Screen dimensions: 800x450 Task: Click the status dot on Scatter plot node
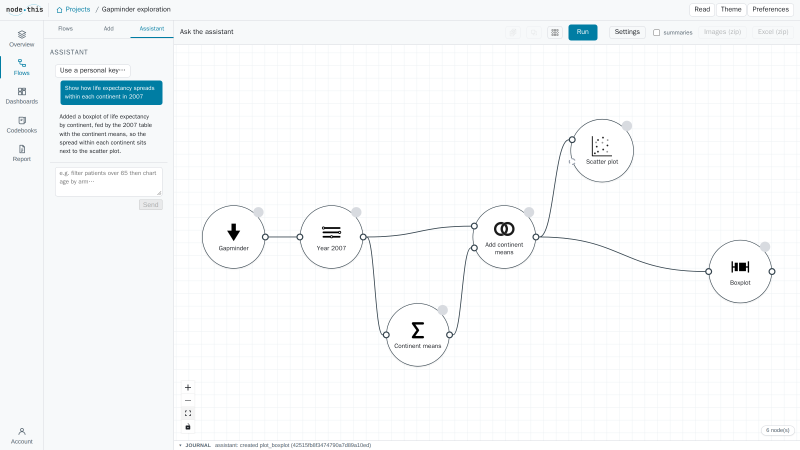pos(627,126)
